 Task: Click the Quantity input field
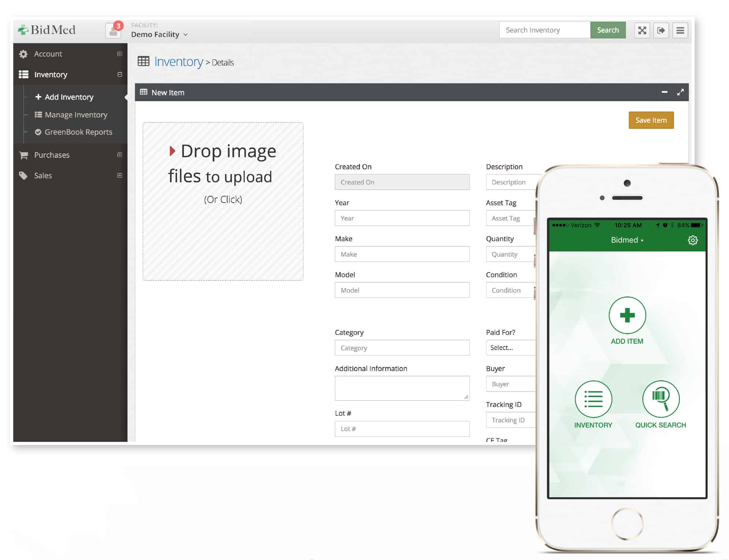pos(511,254)
